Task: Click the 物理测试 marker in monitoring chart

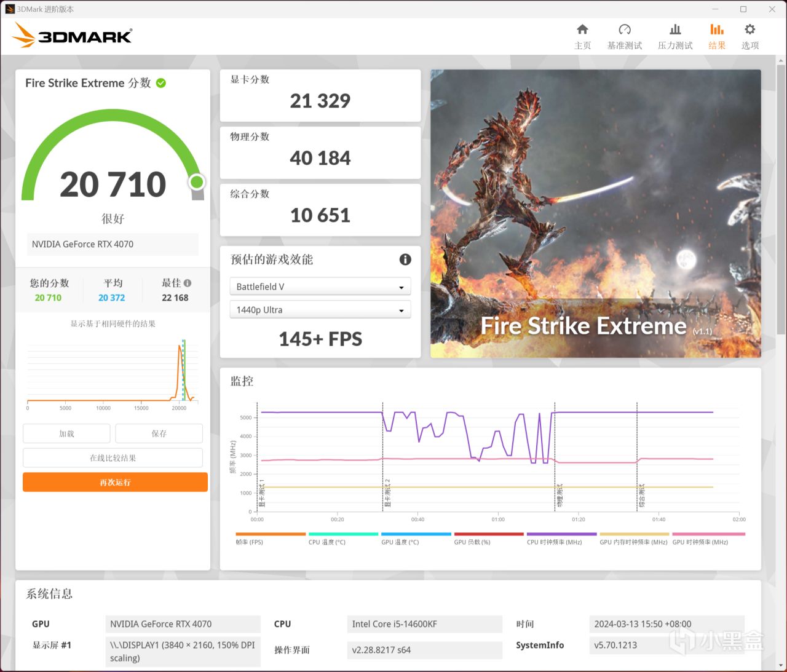Action: (560, 496)
